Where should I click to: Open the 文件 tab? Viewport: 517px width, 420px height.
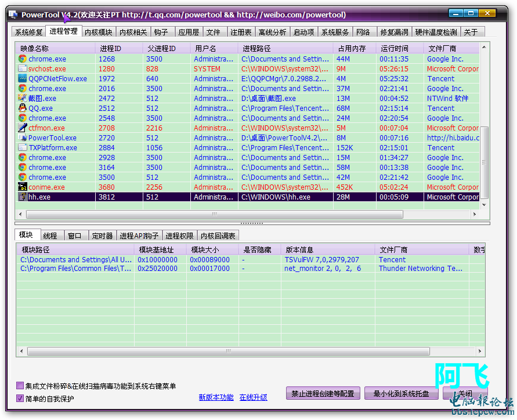click(214, 32)
